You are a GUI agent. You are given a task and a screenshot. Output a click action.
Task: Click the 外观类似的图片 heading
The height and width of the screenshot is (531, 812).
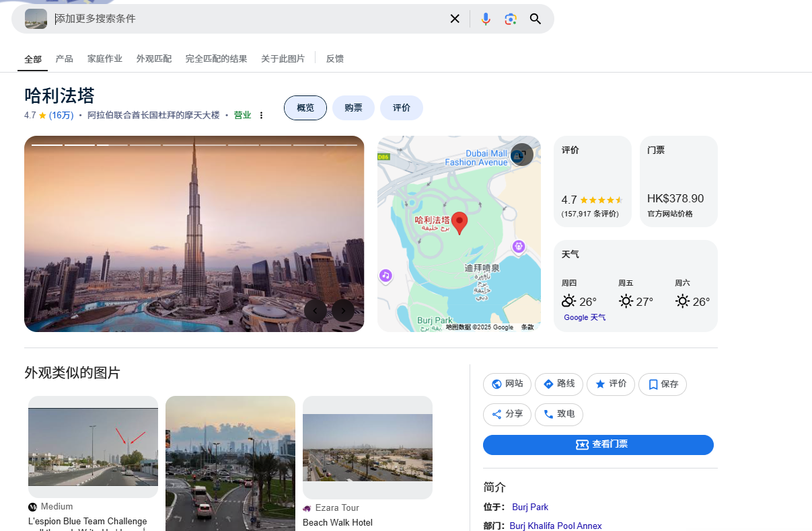pos(73,373)
